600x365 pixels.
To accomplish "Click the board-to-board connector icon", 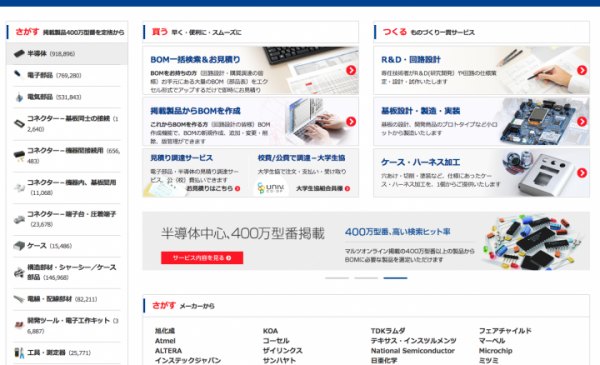I will pos(19,124).
